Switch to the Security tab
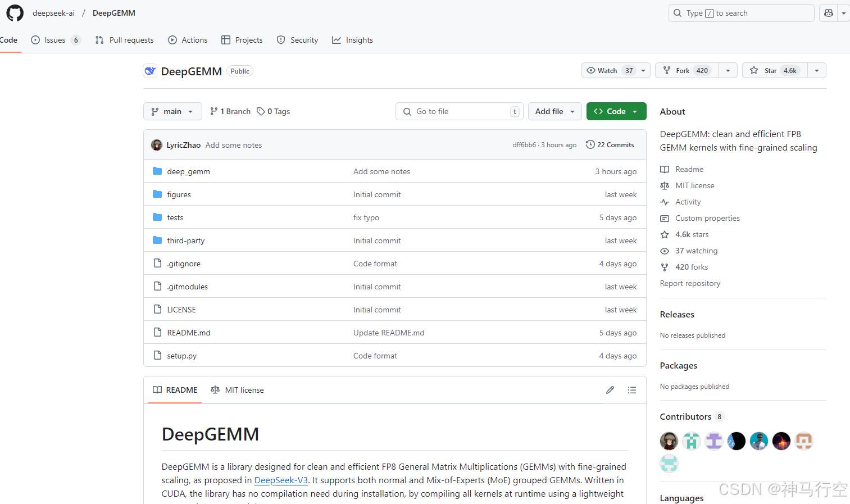Image resolution: width=850 pixels, height=504 pixels. point(297,40)
